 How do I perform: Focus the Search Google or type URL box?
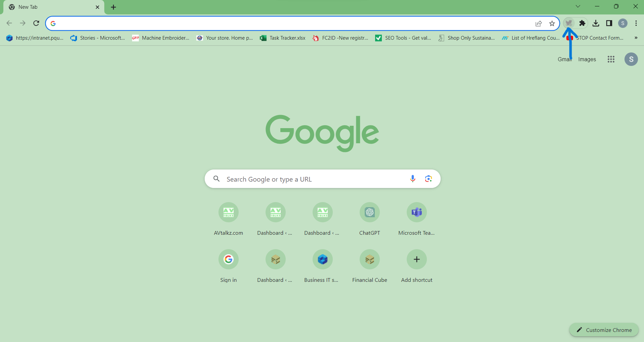tap(313, 179)
